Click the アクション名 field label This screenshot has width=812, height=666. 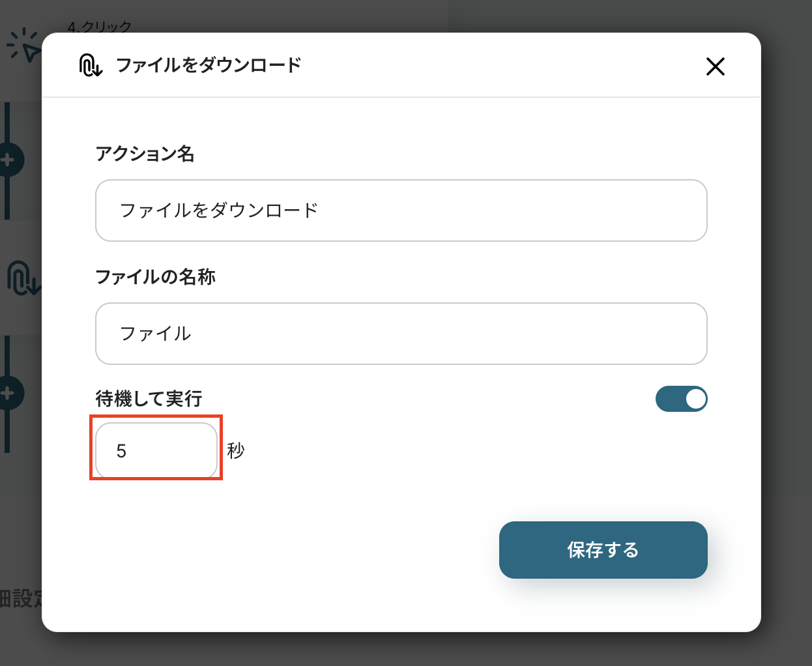coord(145,154)
